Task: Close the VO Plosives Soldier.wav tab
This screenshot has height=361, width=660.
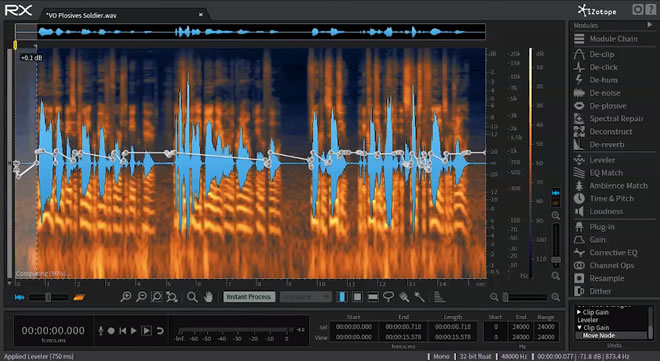Action: (201, 15)
